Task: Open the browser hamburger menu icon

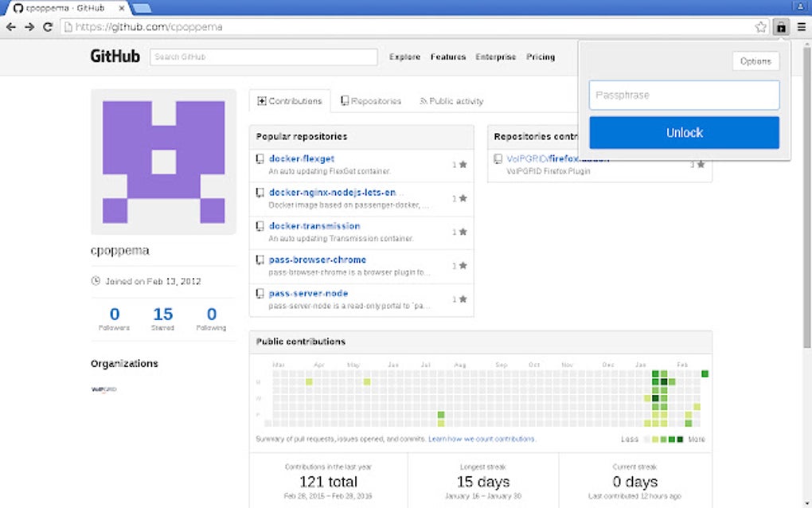Action: click(802, 26)
